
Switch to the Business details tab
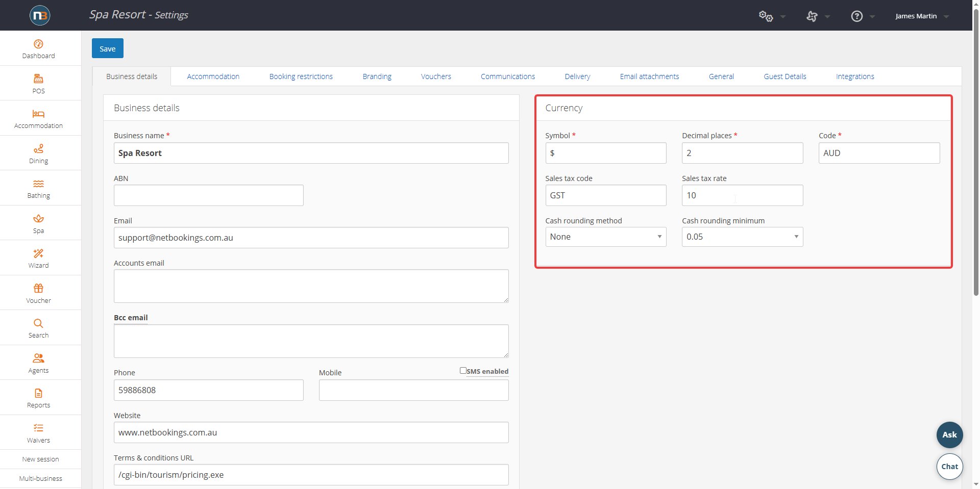tap(132, 76)
